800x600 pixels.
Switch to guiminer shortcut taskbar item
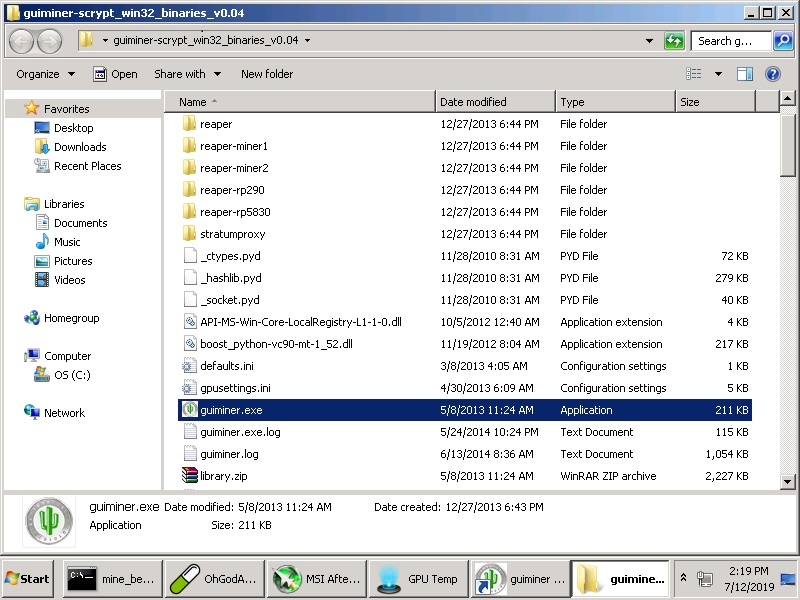(x=520, y=579)
